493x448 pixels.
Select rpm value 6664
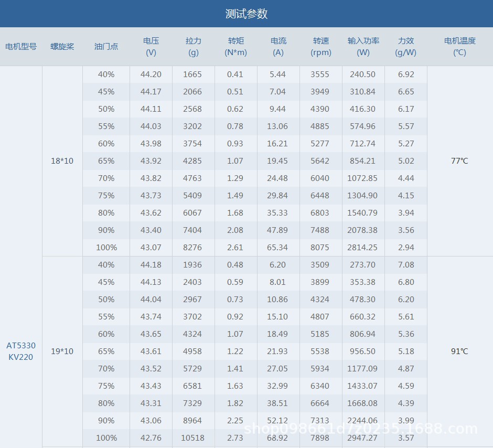pos(320,403)
